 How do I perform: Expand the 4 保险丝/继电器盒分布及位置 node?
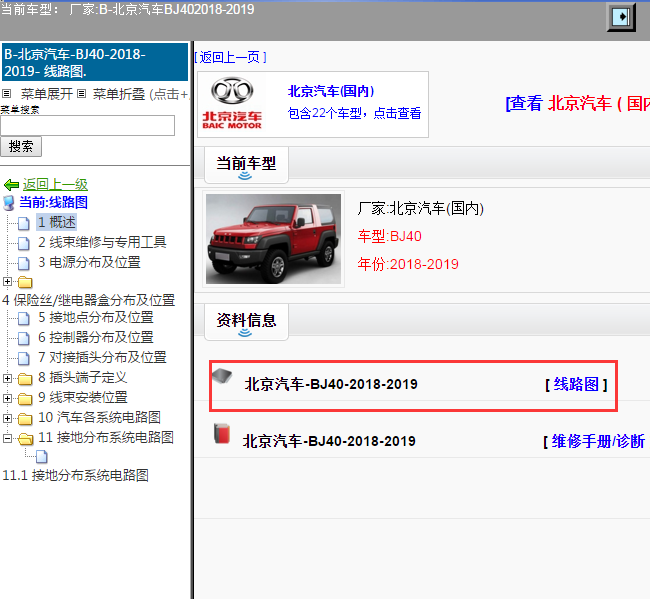[7, 281]
